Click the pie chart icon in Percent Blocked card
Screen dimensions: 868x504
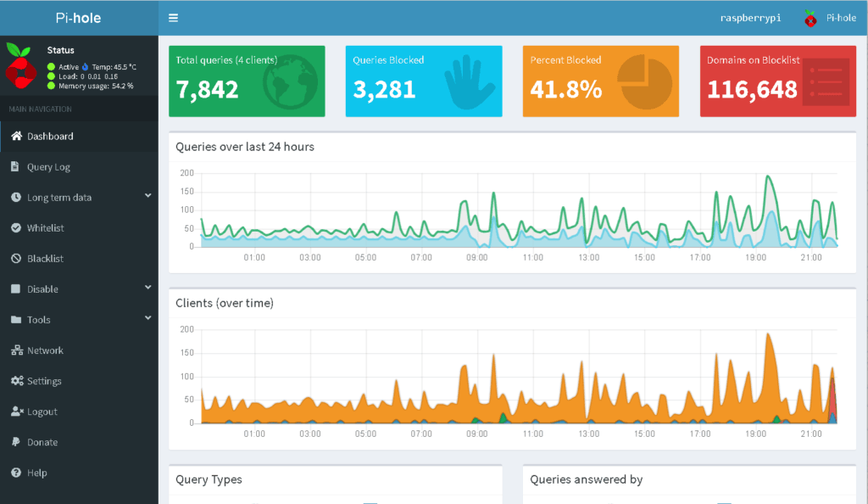pyautogui.click(x=644, y=82)
